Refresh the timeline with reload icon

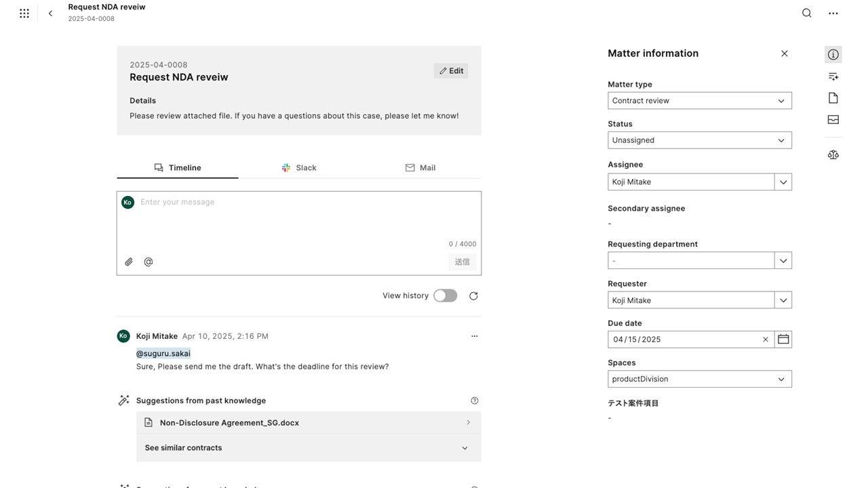[x=473, y=296]
